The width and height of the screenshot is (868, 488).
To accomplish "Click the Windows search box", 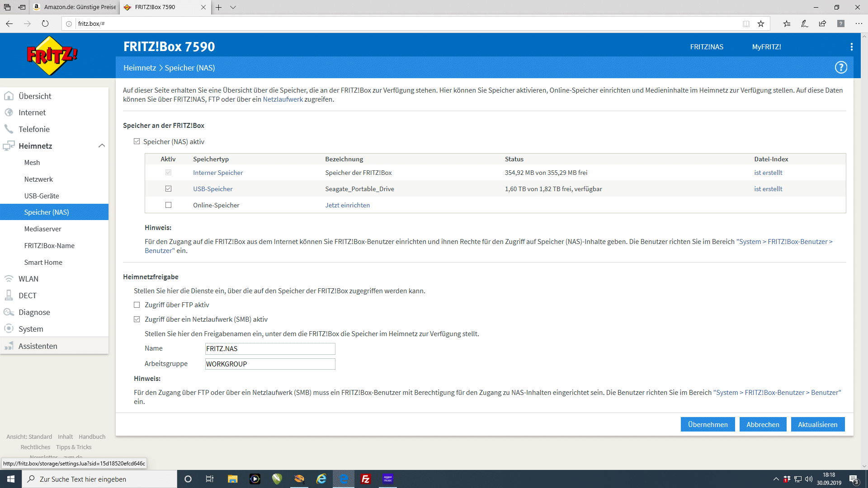I will point(99,479).
